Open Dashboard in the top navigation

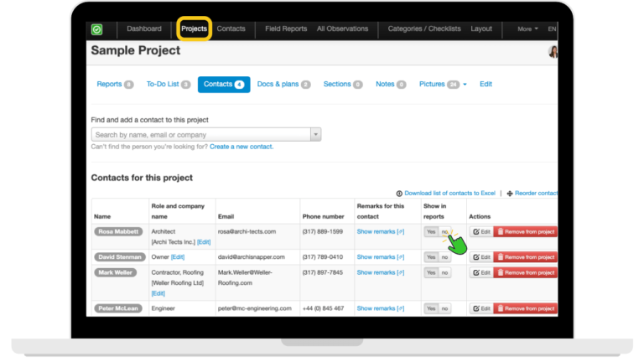tap(143, 28)
